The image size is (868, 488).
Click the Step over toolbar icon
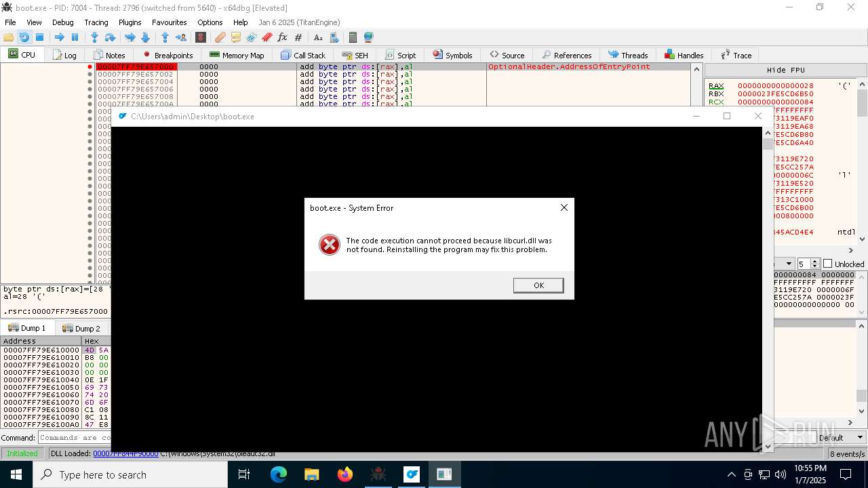tap(110, 37)
